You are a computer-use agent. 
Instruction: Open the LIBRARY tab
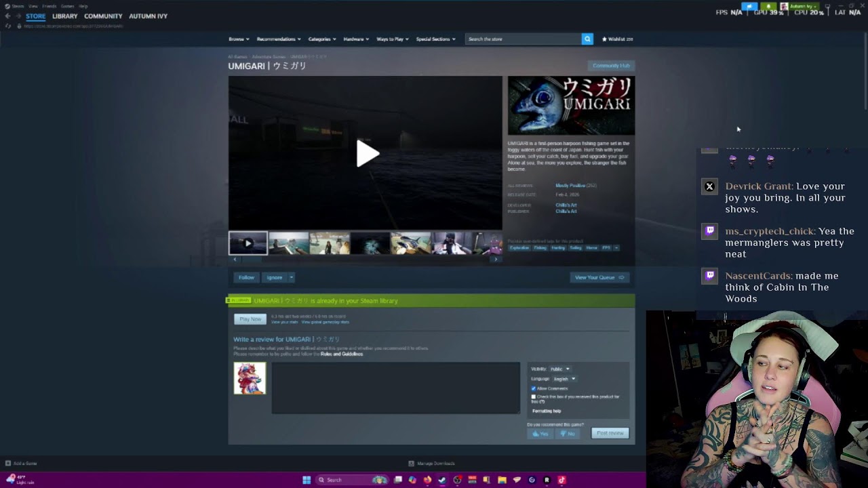click(65, 16)
